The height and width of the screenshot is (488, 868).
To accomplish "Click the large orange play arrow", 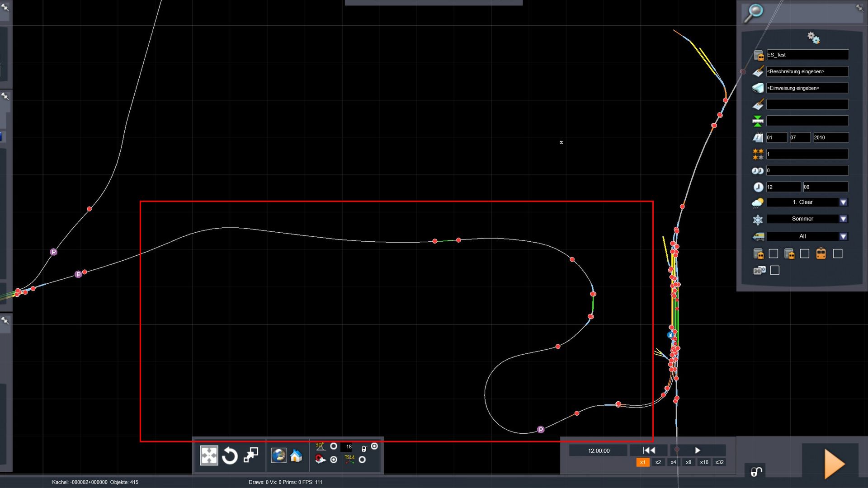I will [834, 463].
